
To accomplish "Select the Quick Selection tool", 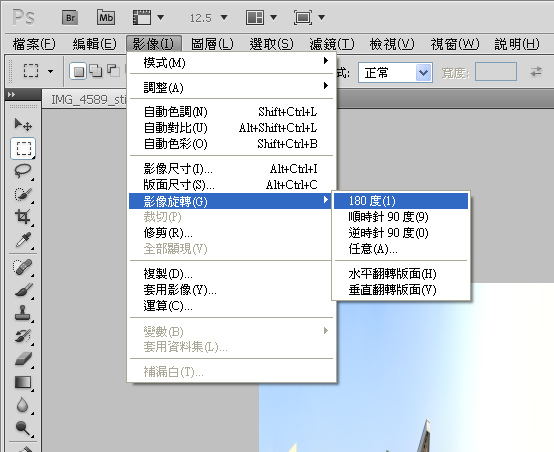I will (23, 194).
